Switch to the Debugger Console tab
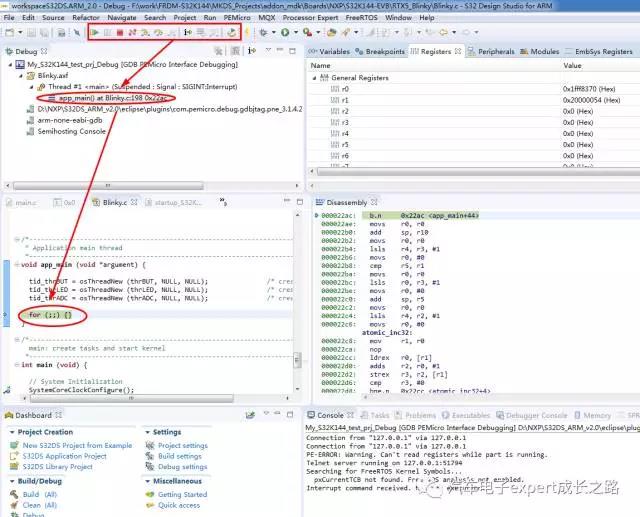Viewport: 640px width, 517px height. point(532,415)
